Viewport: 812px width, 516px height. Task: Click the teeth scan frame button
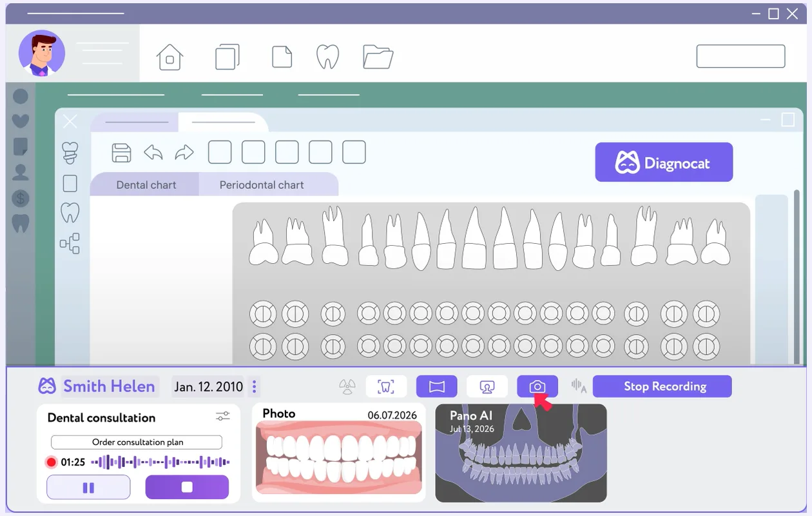[387, 386]
